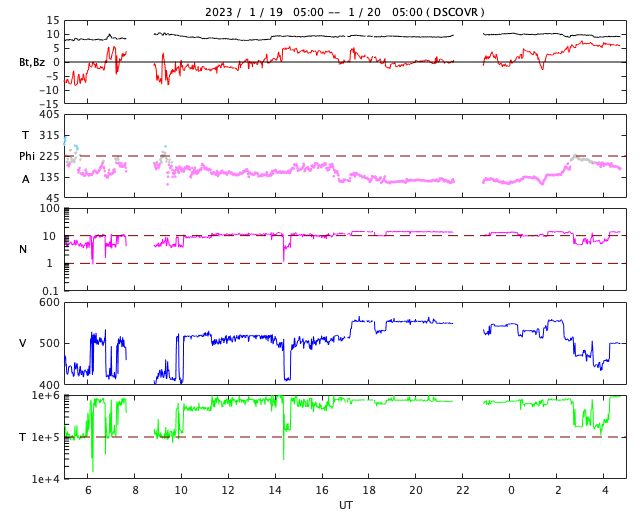Click the 20 hour label on UT axis
The width and height of the screenshot is (640, 512).
416,490
